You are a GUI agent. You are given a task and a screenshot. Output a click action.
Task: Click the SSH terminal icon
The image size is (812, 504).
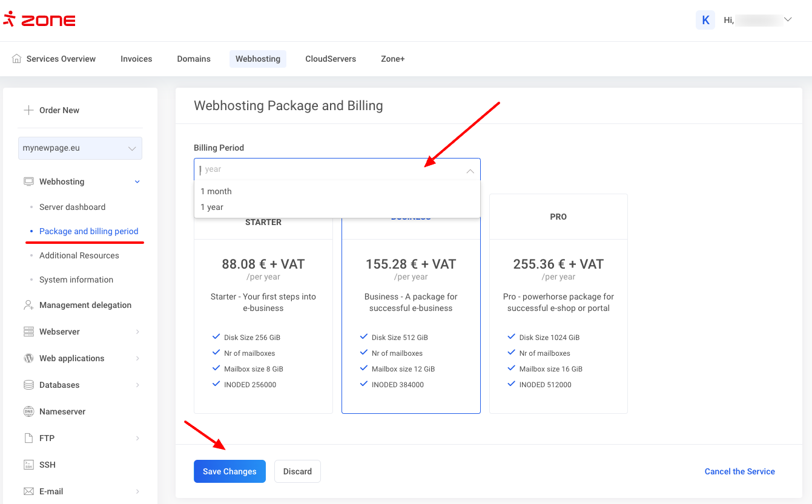[28, 465]
